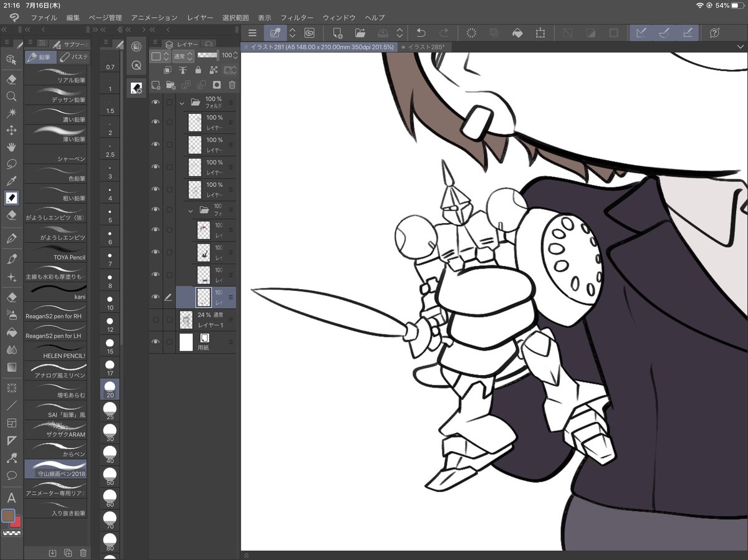Select the Zoom magnifier tool
748x560 pixels.
[11, 96]
